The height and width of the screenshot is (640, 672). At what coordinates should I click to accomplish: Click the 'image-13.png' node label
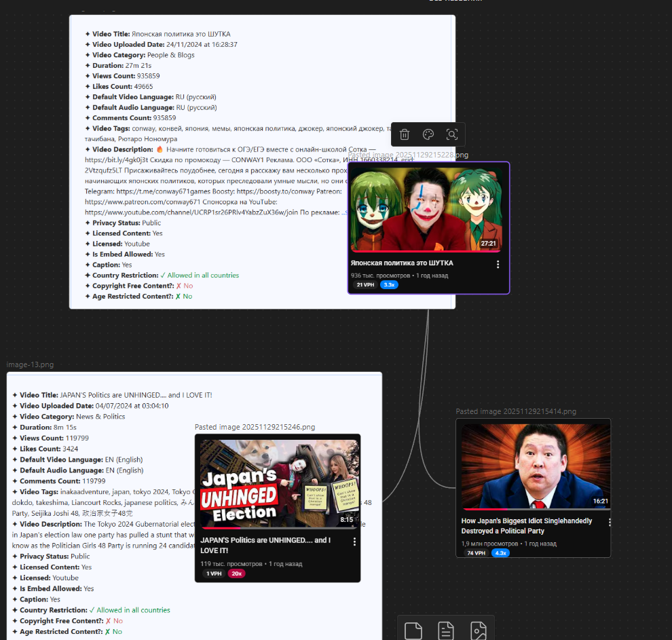(30, 364)
